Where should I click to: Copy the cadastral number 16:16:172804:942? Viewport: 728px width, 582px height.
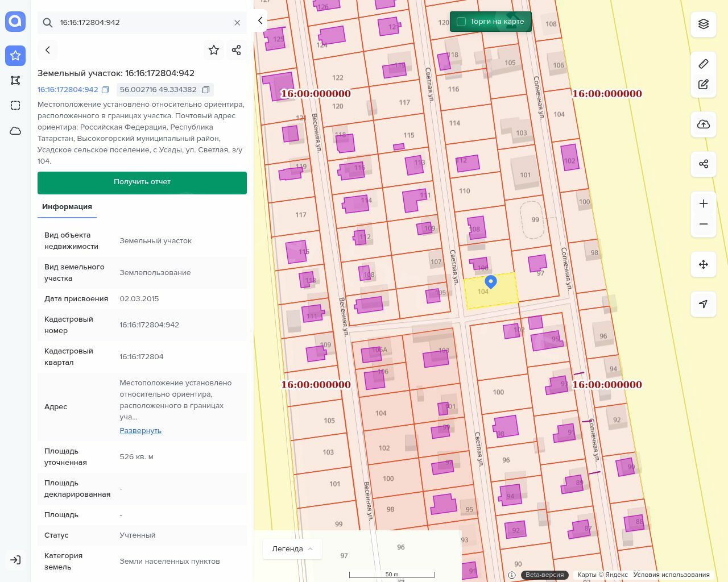click(x=105, y=90)
